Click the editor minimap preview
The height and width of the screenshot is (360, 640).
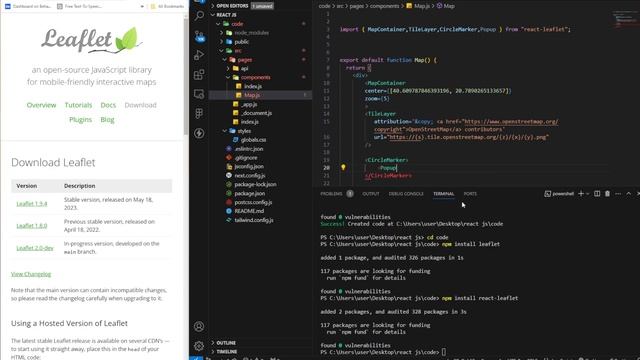pyautogui.click(x=623, y=20)
